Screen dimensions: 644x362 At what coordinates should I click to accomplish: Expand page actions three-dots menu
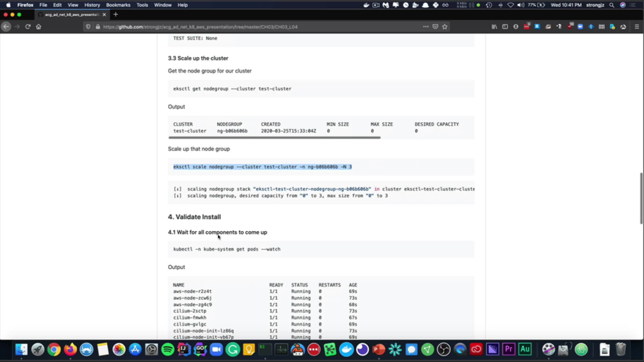pyautogui.click(x=426, y=27)
